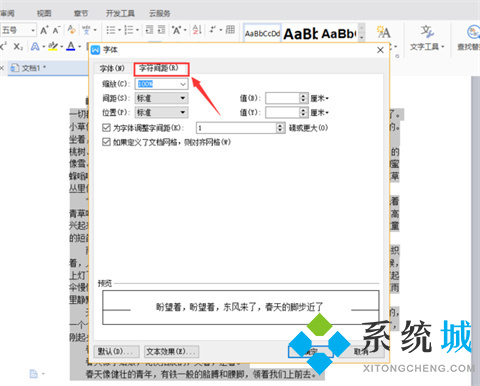Click the 取消 cancel button
The width and height of the screenshot is (480, 386).
tap(361, 351)
